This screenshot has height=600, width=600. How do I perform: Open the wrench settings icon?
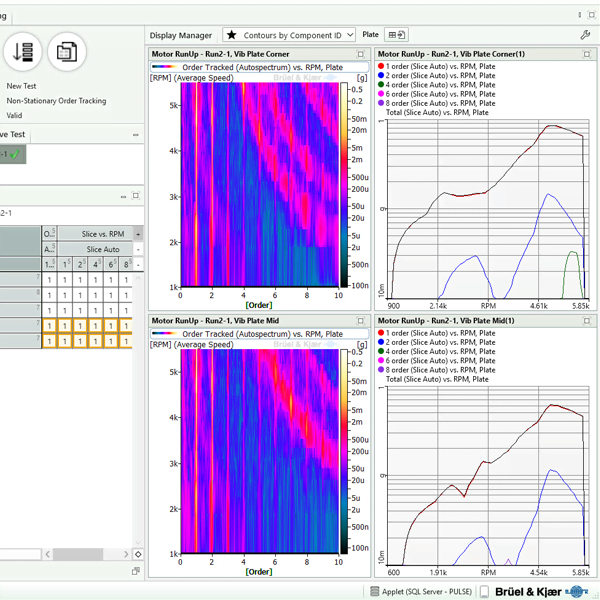[585, 34]
